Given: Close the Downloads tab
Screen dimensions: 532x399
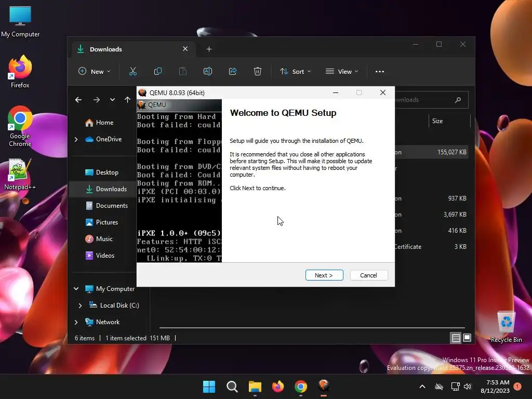Looking at the screenshot, I should (x=185, y=49).
